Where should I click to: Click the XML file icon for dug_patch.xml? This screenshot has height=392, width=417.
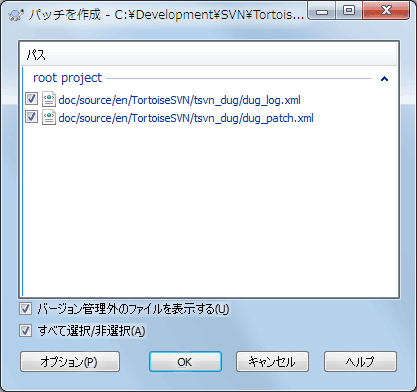click(49, 118)
